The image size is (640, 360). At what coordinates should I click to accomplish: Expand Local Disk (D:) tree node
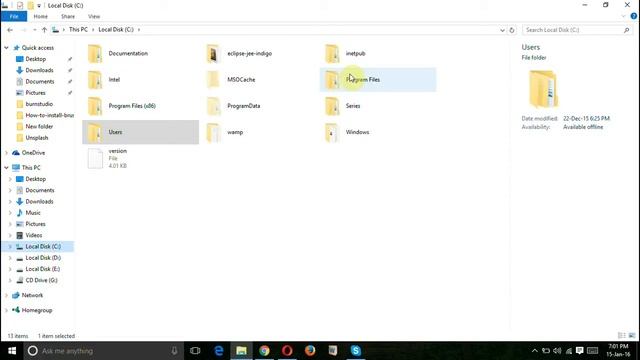point(10,258)
